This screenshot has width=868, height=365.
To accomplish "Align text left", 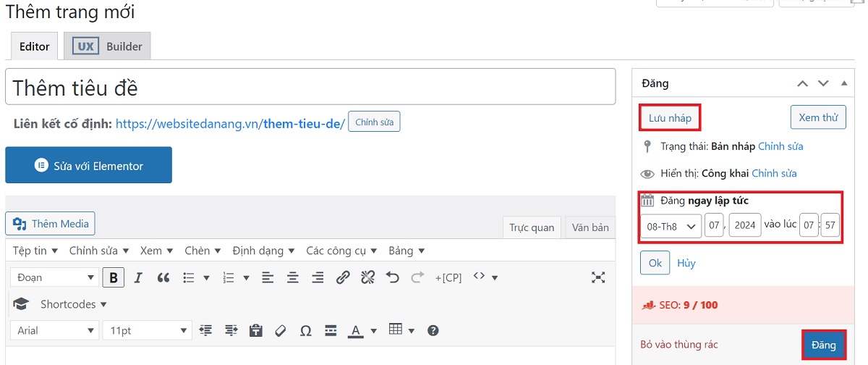I will point(268,277).
